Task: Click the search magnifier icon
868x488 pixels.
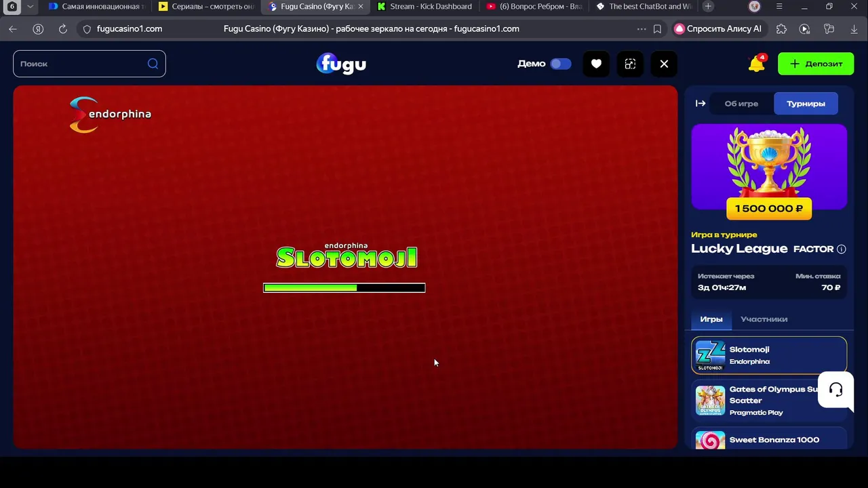Action: point(153,64)
